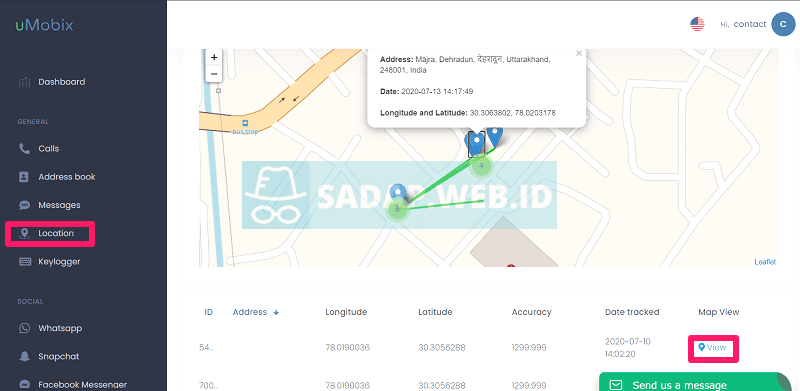Open the Address book section

coord(67,177)
